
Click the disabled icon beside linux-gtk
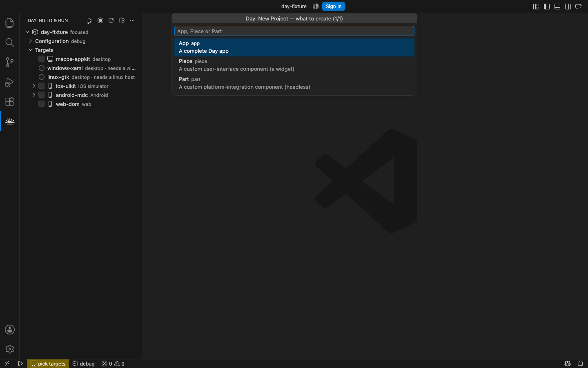pyautogui.click(x=42, y=77)
